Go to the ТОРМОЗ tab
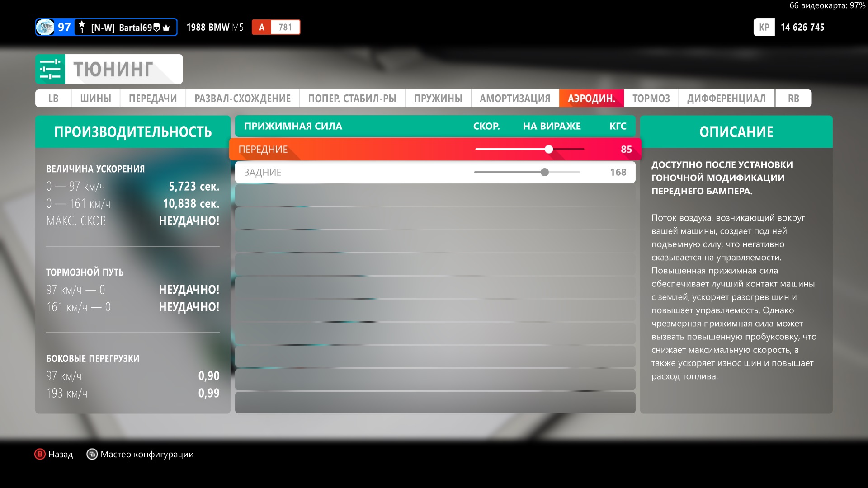 click(651, 99)
